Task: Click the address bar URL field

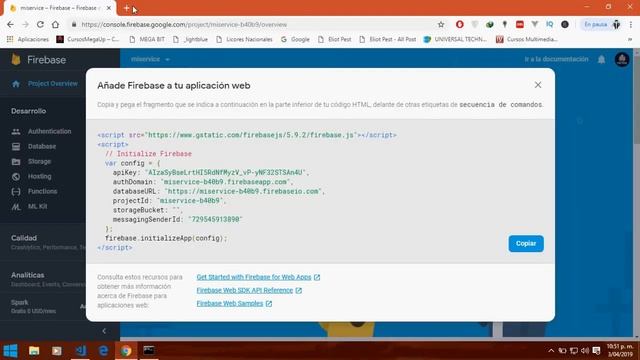Action: click(x=253, y=24)
